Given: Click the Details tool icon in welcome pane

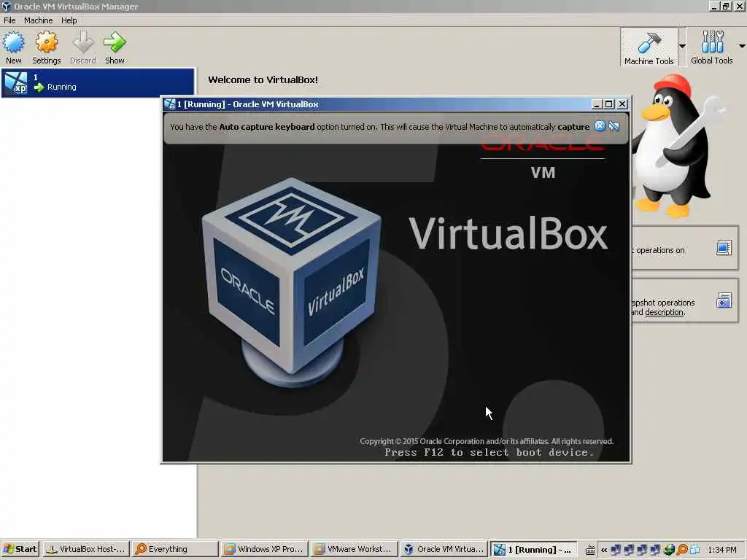Looking at the screenshot, I should pyautogui.click(x=724, y=248).
